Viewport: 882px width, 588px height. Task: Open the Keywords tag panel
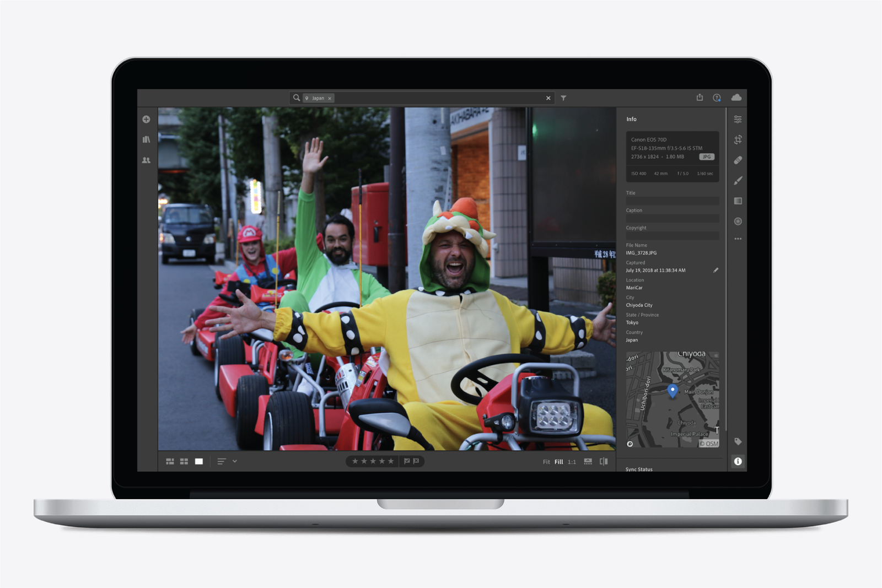738,441
